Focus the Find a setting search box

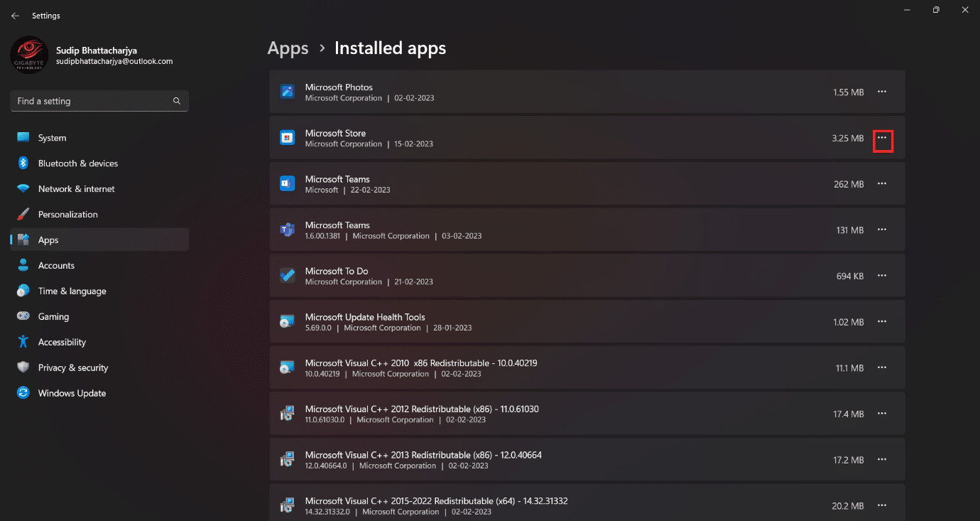tap(92, 101)
